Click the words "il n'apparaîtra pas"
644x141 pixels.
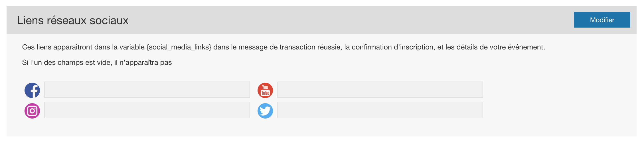143,63
